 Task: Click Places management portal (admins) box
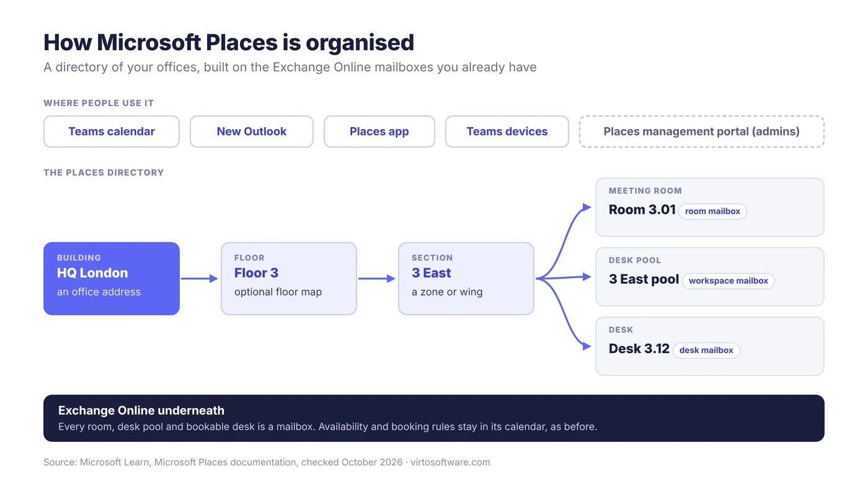(702, 132)
